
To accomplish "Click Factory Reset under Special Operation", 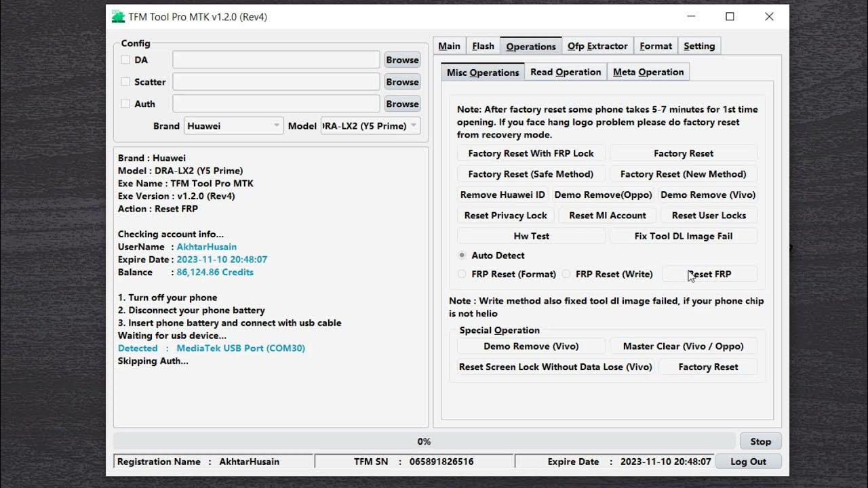I will point(708,367).
